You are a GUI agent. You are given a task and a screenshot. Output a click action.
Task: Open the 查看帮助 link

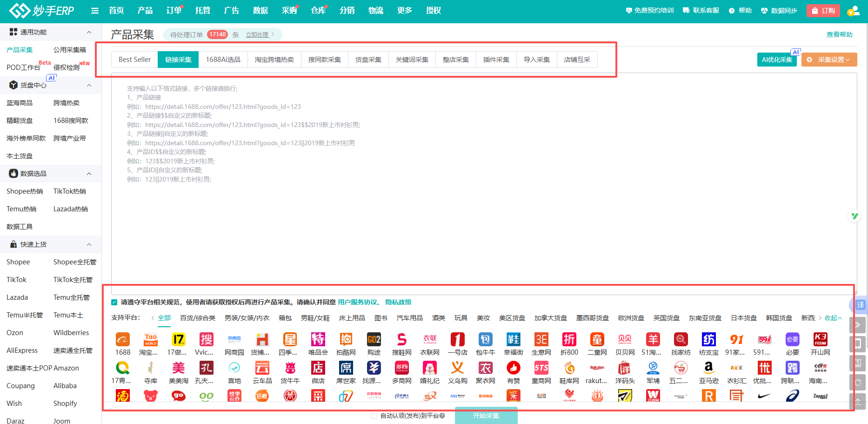(840, 34)
